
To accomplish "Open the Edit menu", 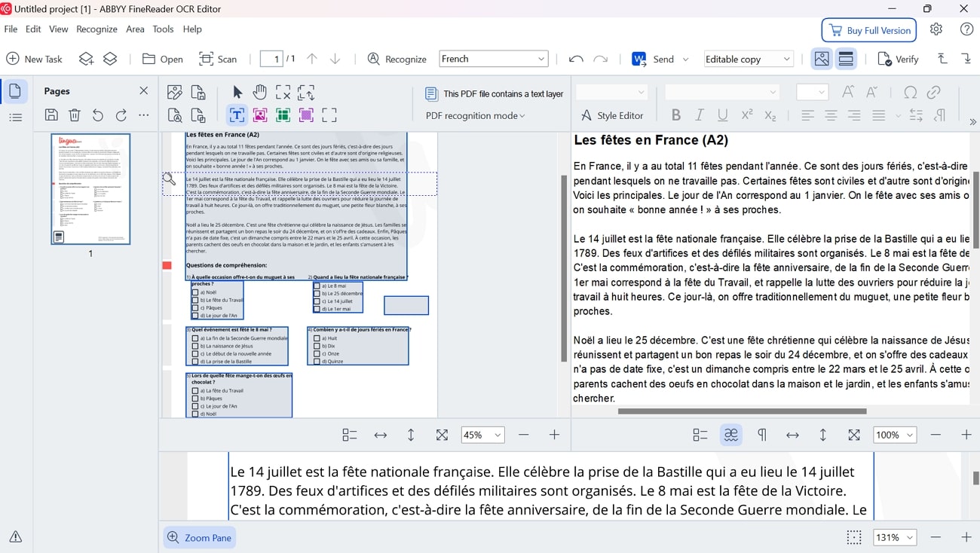I will pyautogui.click(x=33, y=29).
